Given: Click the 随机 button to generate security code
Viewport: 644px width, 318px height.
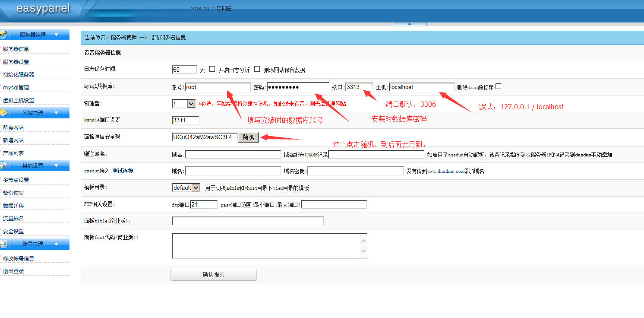Looking at the screenshot, I should click(x=249, y=137).
